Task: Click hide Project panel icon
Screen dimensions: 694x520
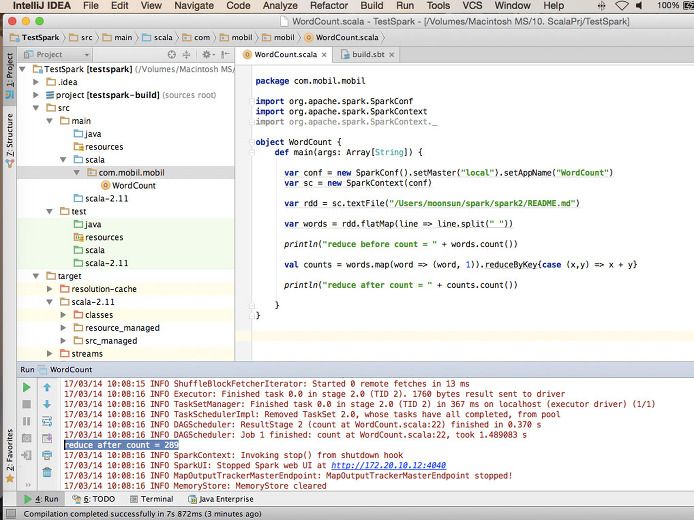Action: pyautogui.click(x=225, y=54)
